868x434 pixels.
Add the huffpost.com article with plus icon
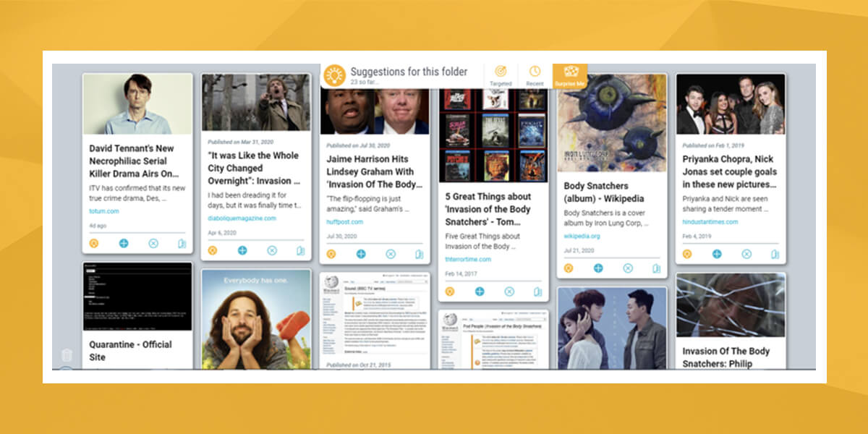(361, 254)
